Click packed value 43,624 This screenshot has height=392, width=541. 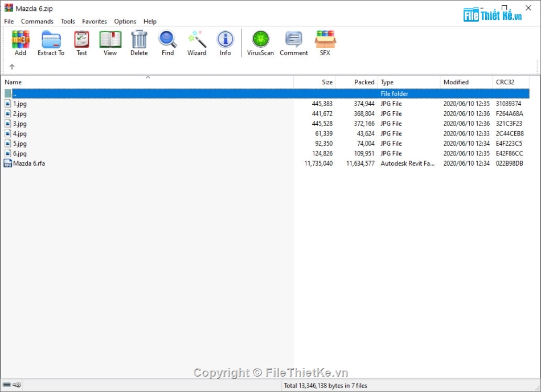(x=366, y=133)
